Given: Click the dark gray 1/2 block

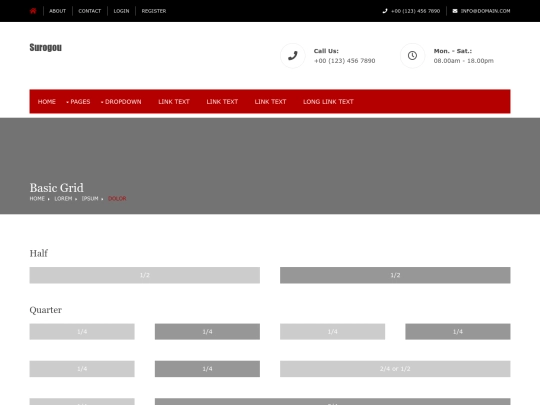Looking at the screenshot, I should click(395, 275).
